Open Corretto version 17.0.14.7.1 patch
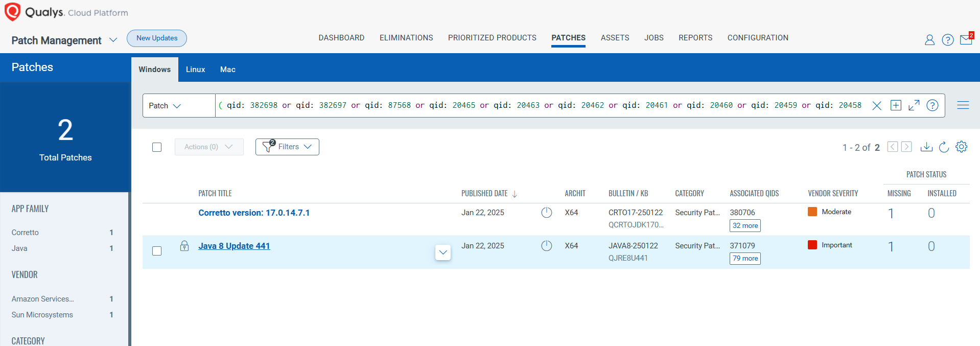This screenshot has width=980, height=346. click(254, 213)
